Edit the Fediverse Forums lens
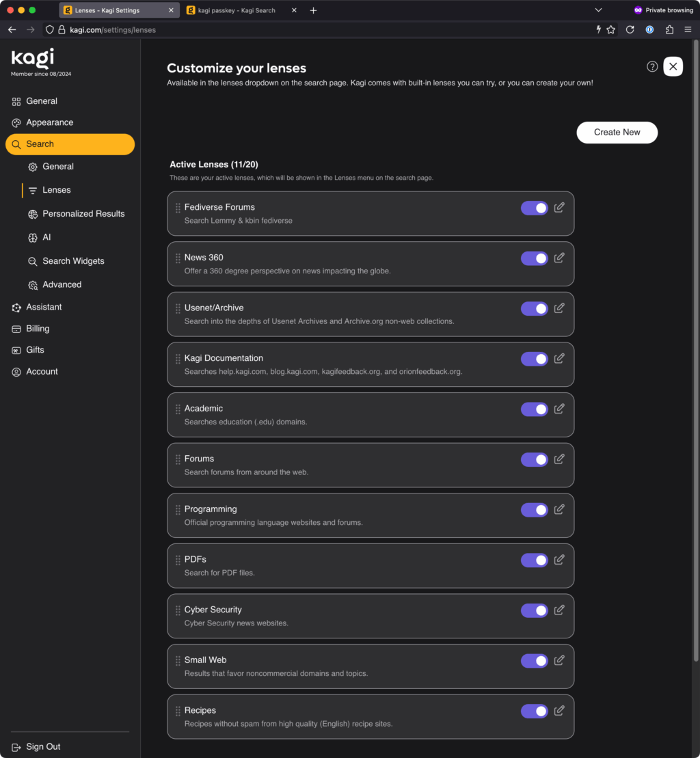Image resolution: width=700 pixels, height=758 pixels. [x=559, y=207]
